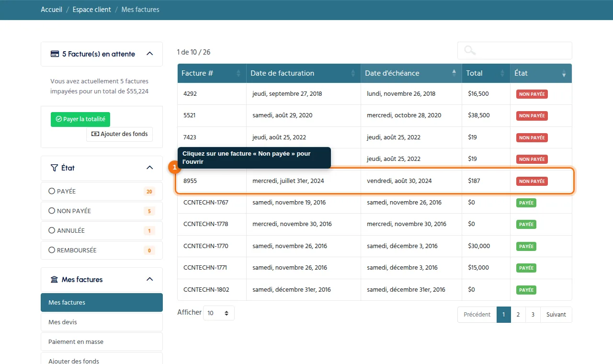Select the PAYÉE filter radio button
This screenshot has width=613, height=364.
[x=52, y=191]
